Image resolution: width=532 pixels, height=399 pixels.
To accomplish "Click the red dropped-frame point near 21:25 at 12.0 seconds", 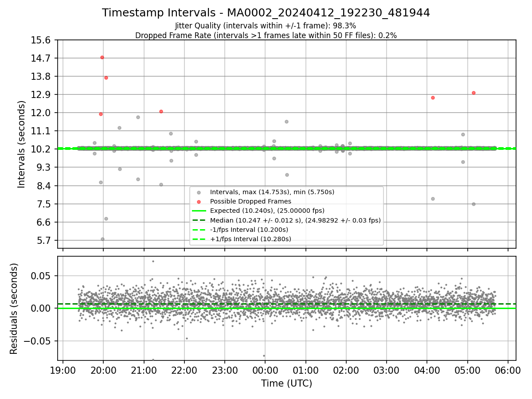I will 161,111.
